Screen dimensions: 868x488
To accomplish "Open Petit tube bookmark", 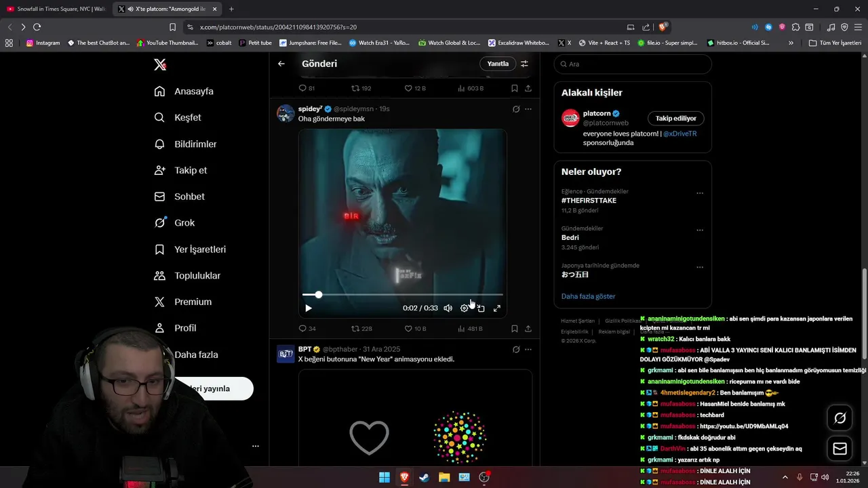I will click(256, 43).
